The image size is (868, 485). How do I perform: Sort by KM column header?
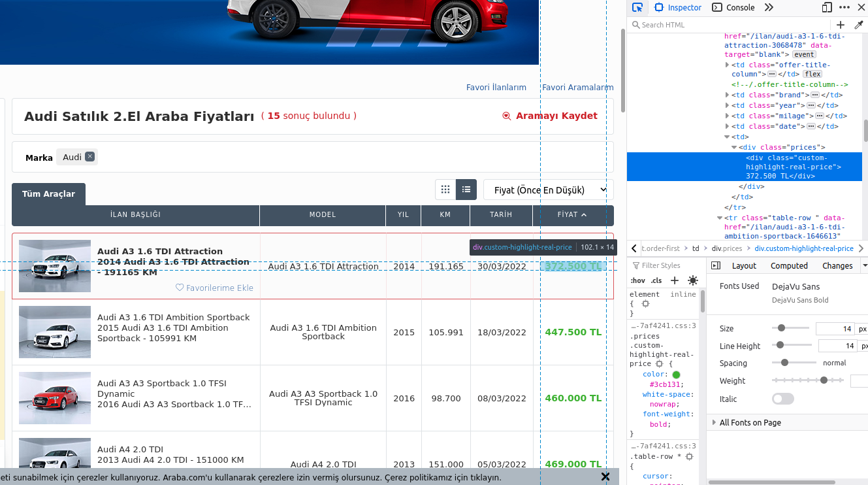445,215
